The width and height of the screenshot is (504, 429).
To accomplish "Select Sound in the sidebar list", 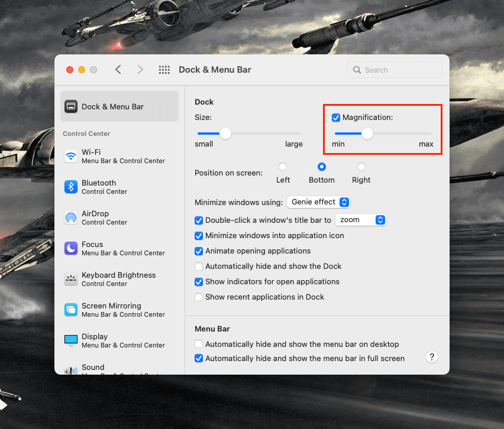I will [x=119, y=369].
